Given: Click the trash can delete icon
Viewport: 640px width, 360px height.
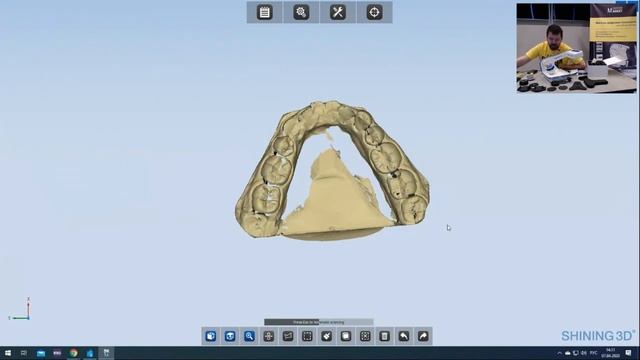Looking at the screenshot, I should (x=384, y=336).
